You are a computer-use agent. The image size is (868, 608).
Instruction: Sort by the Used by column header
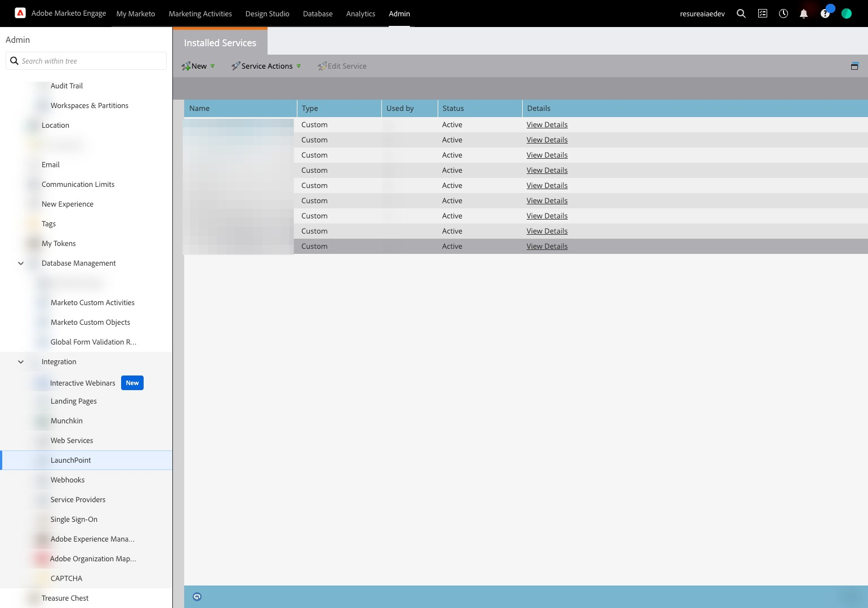coord(409,108)
